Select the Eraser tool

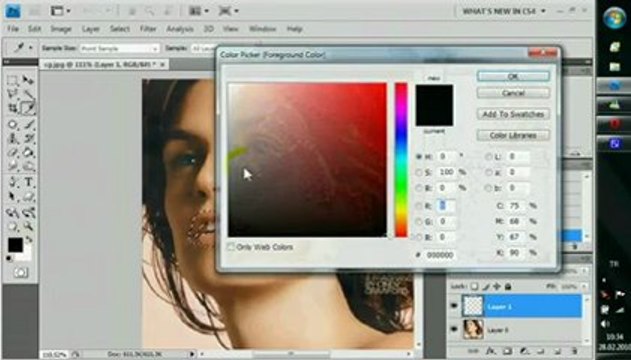[12, 152]
